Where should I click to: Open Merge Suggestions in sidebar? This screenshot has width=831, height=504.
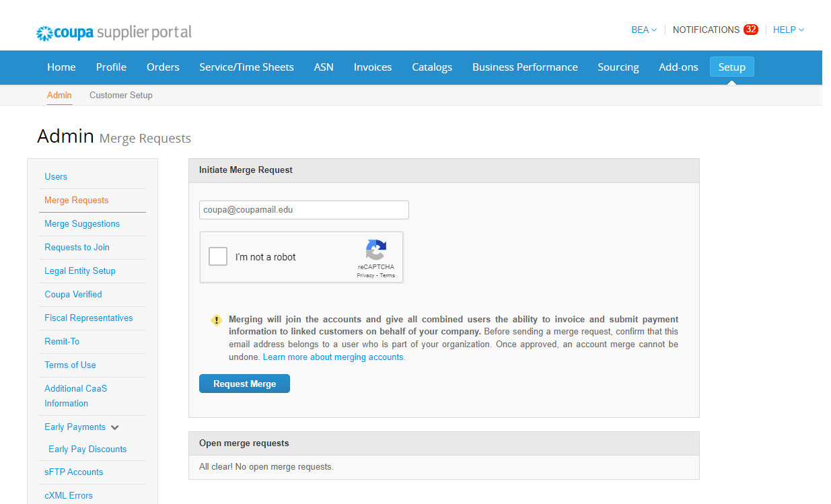[82, 223]
